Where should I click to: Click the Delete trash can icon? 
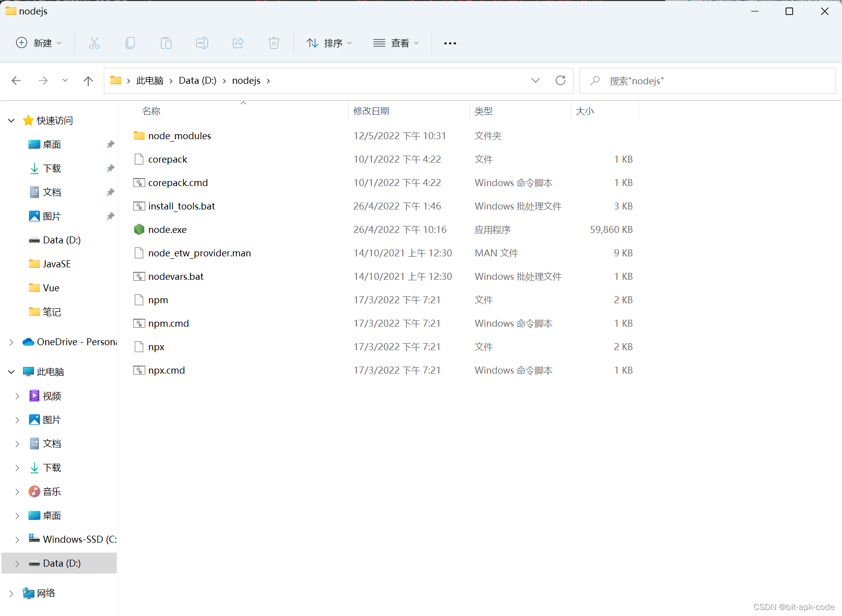pyautogui.click(x=274, y=43)
